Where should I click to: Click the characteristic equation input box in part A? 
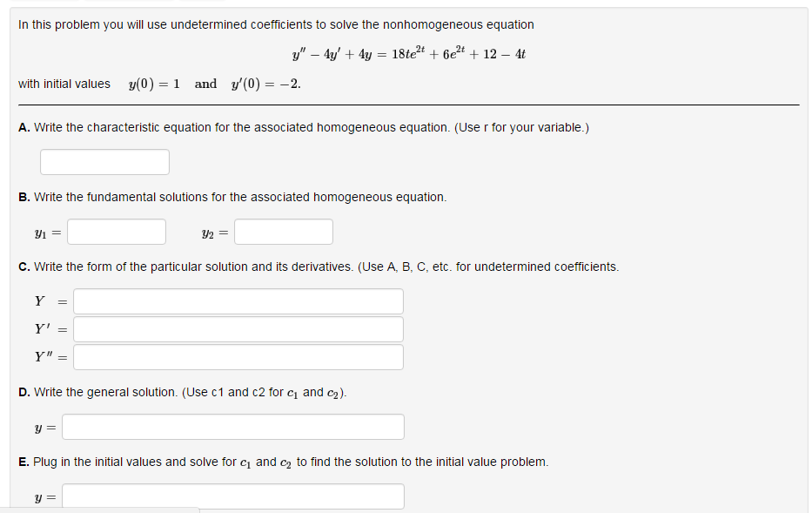pyautogui.click(x=104, y=161)
